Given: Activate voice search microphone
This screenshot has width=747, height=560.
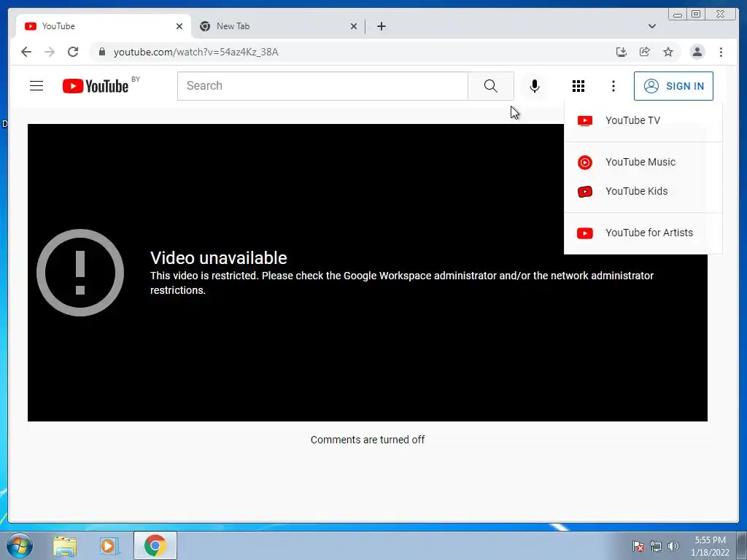Looking at the screenshot, I should pyautogui.click(x=535, y=86).
